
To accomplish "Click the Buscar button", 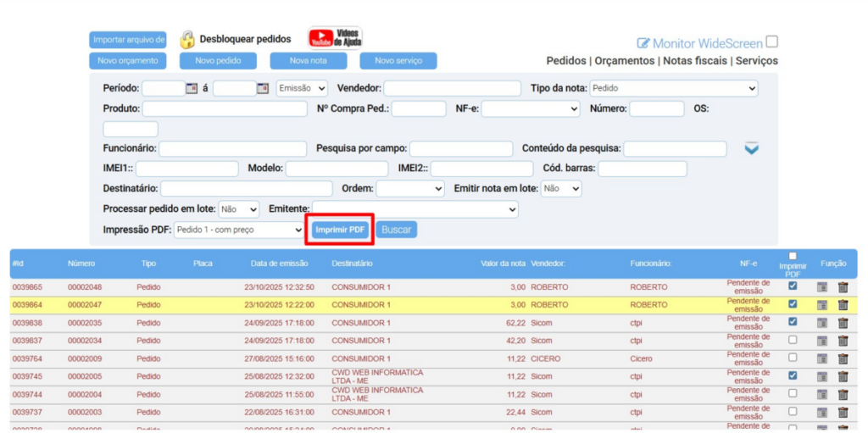I will pyautogui.click(x=397, y=230).
